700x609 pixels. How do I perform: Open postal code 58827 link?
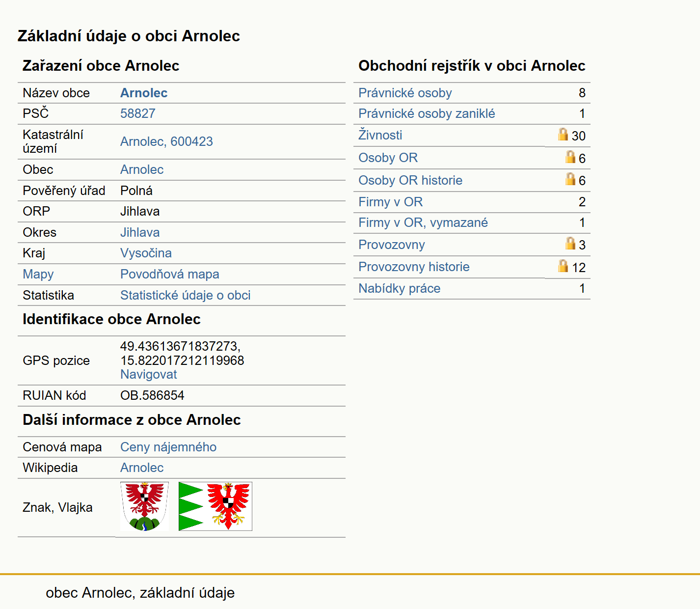[x=138, y=113]
